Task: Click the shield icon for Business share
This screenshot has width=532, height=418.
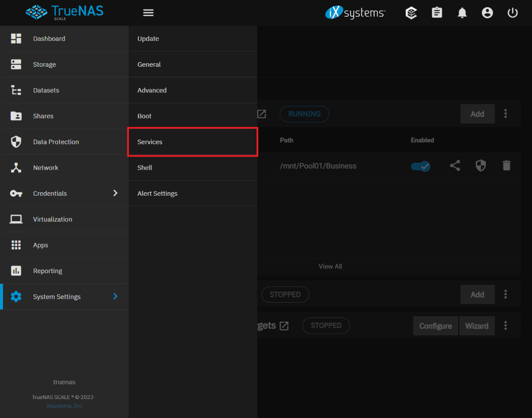Action: point(481,166)
